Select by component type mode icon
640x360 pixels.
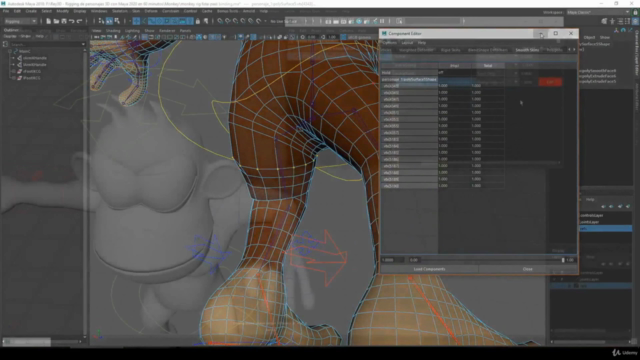point(117,21)
